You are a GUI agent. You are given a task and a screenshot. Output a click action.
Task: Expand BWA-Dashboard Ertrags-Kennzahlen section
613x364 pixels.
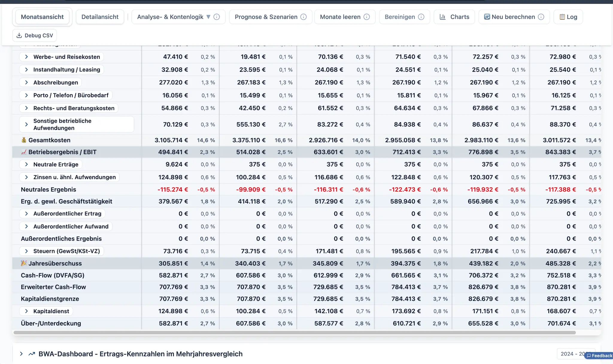21,354
